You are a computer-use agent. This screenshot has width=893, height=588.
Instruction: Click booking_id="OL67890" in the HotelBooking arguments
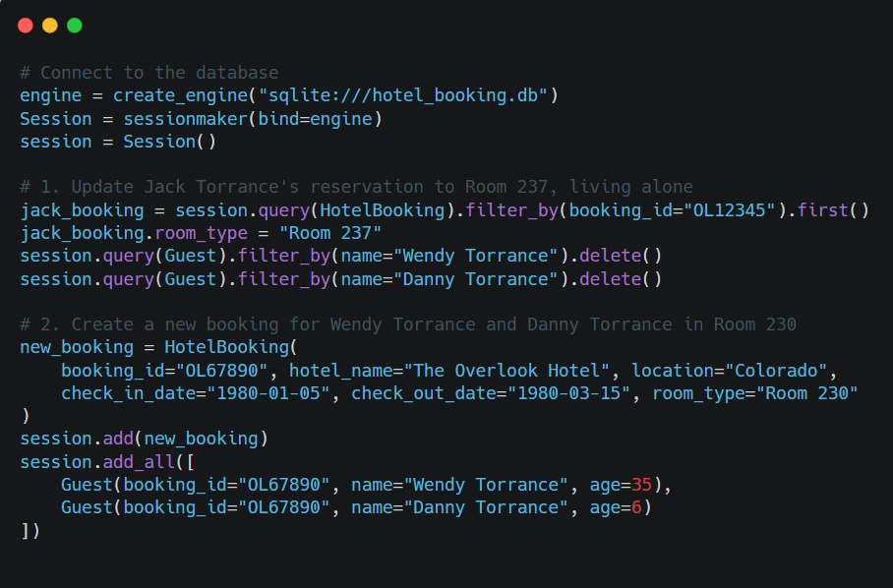[164, 371]
